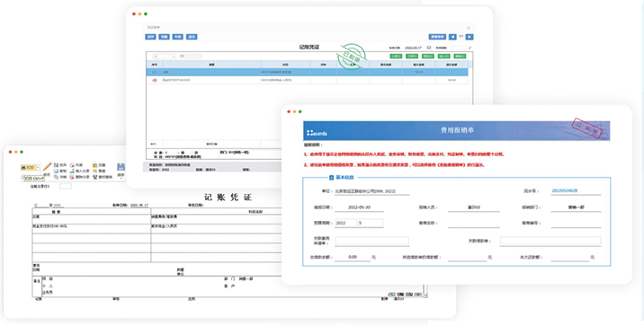The width and height of the screenshot is (644, 326).
Task: Open the calendar icon beside 2022-05-17
Action: 429,48
